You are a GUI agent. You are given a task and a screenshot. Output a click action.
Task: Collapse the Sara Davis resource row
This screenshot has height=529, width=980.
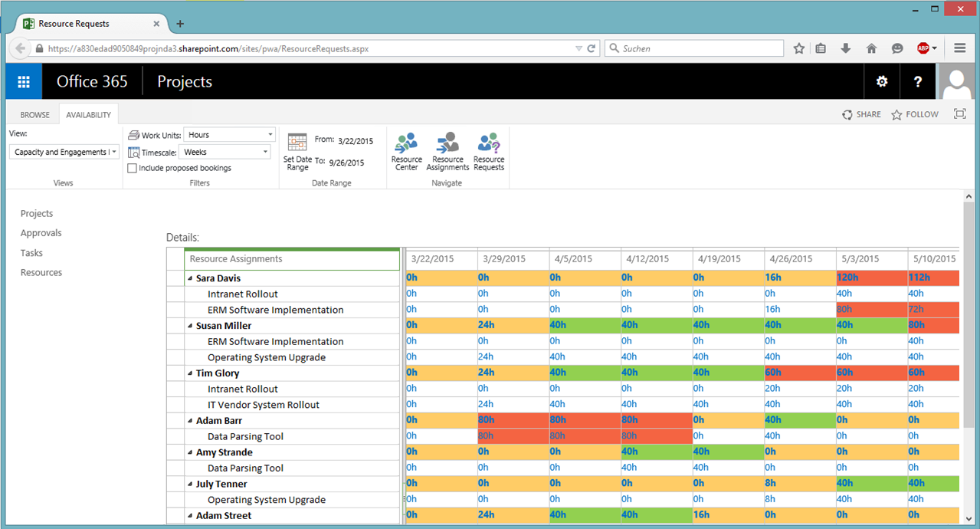(x=190, y=279)
